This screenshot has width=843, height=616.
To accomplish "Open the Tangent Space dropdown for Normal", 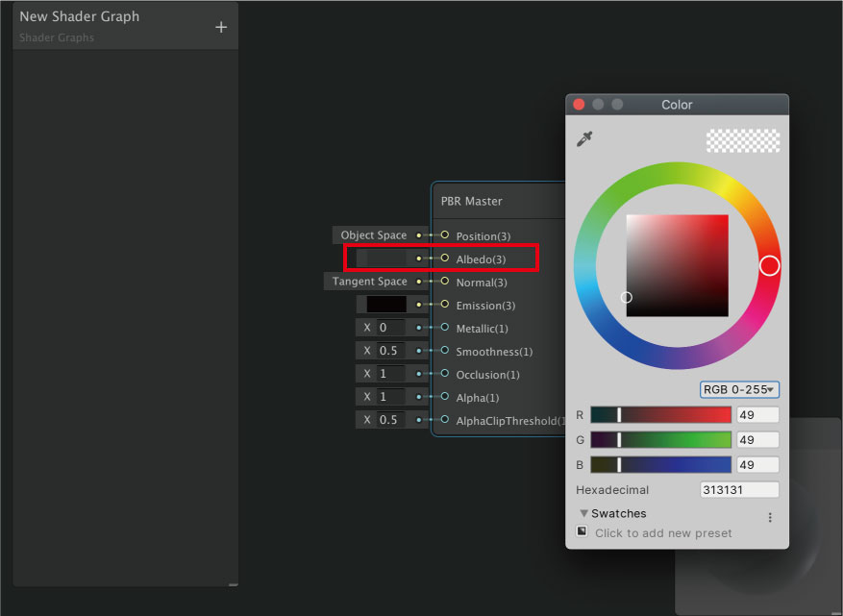I will [x=369, y=282].
